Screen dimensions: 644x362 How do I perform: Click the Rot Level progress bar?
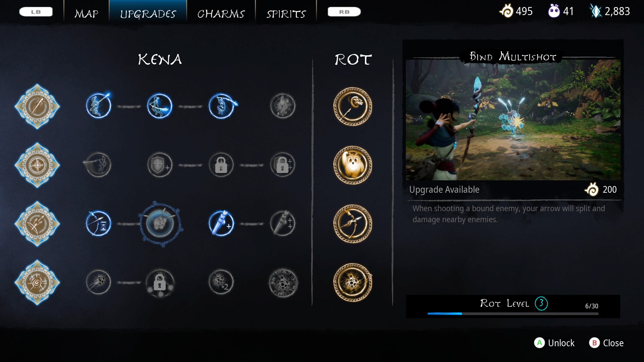click(x=513, y=314)
